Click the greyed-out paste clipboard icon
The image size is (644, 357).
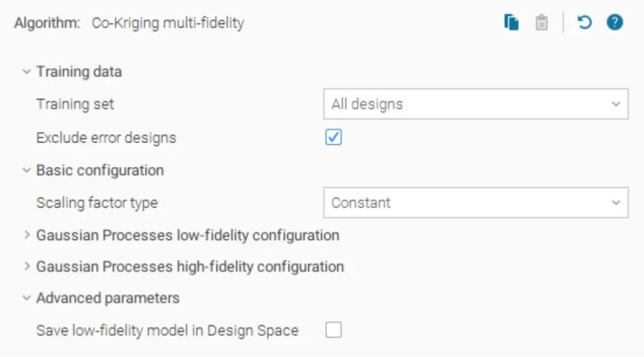(541, 23)
